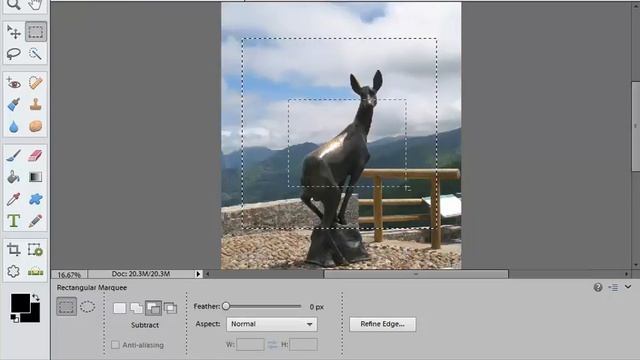Swap foreground and background colors
Image resolution: width=640 pixels, height=360 pixels.
click(x=36, y=297)
